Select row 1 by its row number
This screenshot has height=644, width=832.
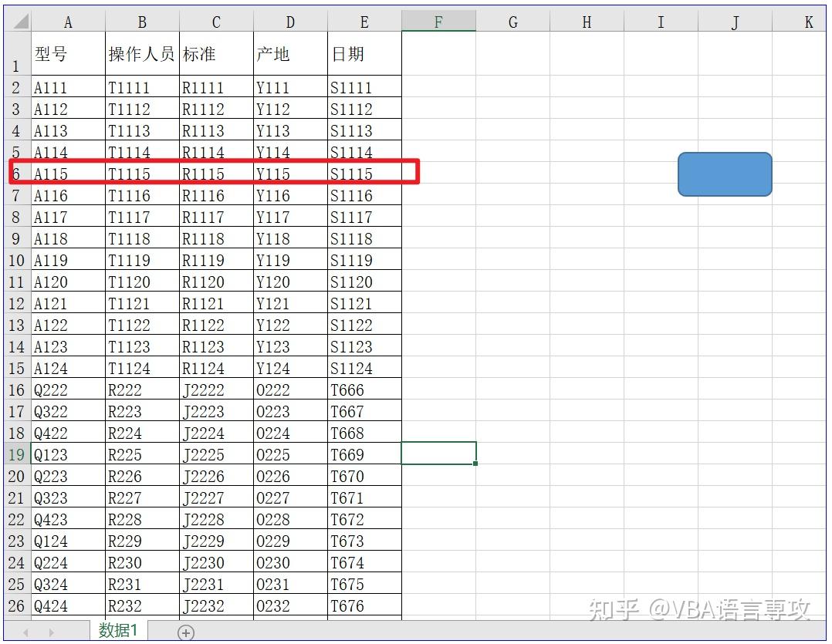coord(15,54)
